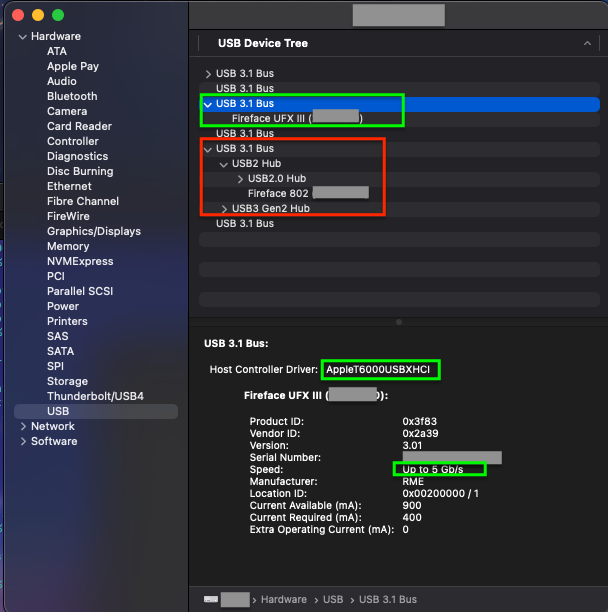Select ATA in the Hardware list

(57, 52)
